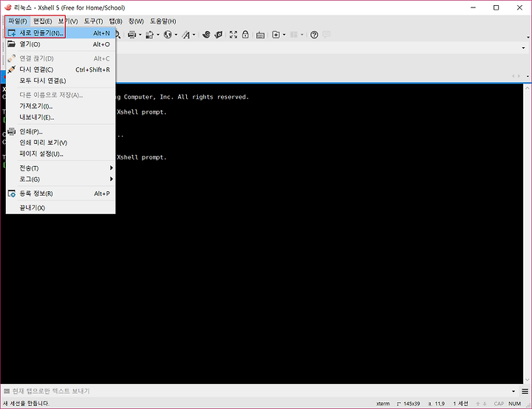Click the compose bar icon at bottom left
The width and height of the screenshot is (532, 409).
coord(7,391)
